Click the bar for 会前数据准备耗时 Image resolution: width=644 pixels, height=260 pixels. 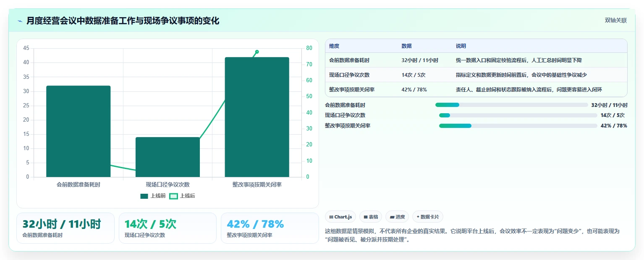[x=79, y=131]
